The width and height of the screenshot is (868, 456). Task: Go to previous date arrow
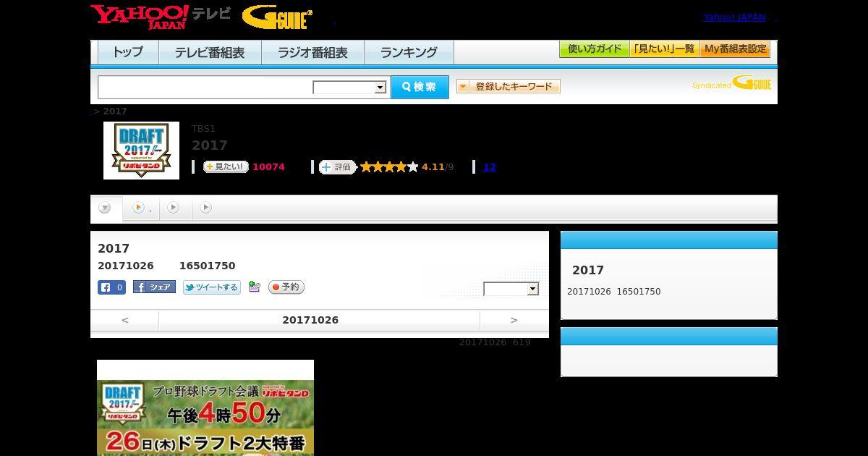coord(125,320)
